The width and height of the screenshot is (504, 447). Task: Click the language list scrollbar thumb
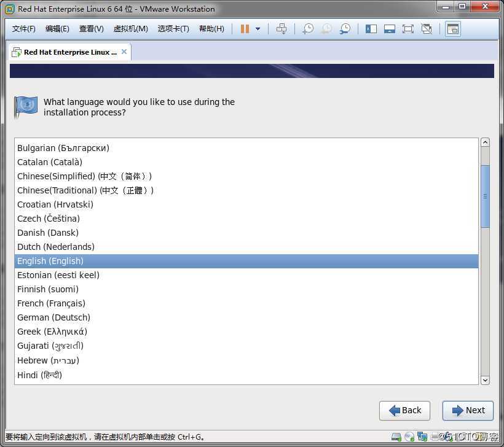(485, 196)
